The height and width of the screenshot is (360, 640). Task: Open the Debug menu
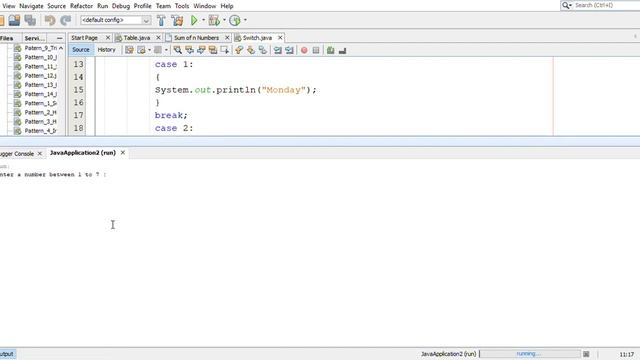121,6
